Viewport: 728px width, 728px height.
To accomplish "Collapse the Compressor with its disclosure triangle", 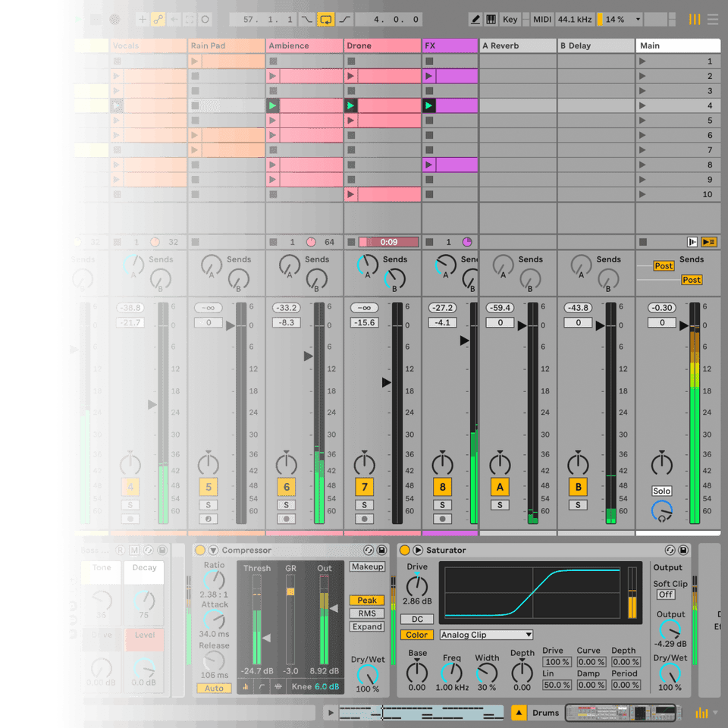I will [x=213, y=550].
